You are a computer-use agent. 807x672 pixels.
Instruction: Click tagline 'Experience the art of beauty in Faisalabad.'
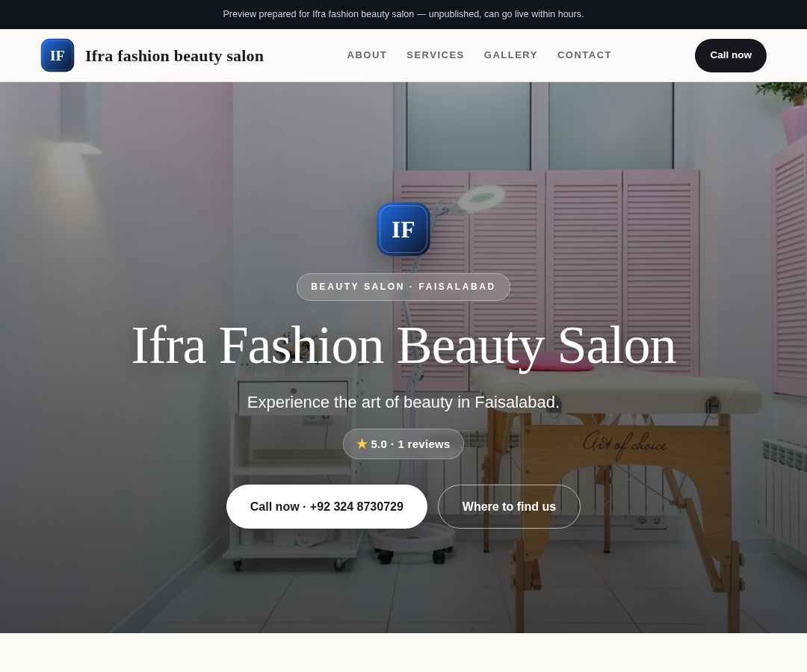(403, 402)
